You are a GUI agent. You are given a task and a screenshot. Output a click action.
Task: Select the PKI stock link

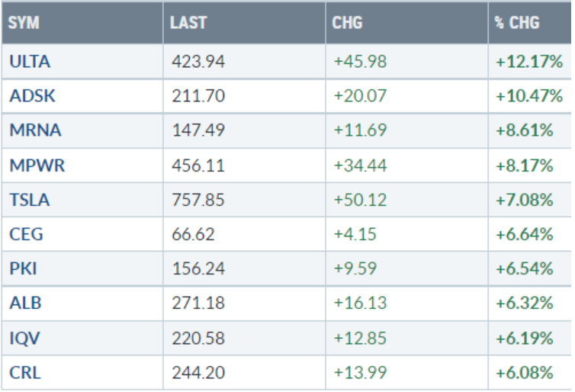tap(24, 268)
